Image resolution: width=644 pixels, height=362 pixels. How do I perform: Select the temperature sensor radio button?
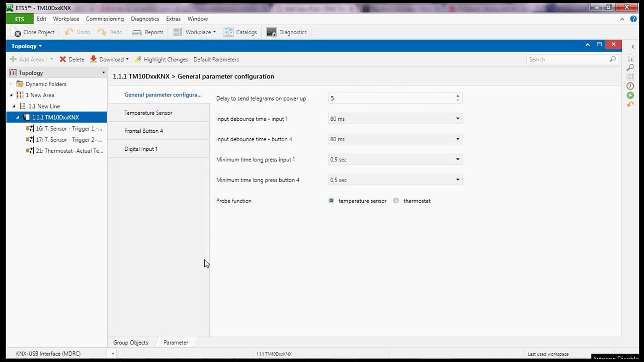[x=331, y=201]
